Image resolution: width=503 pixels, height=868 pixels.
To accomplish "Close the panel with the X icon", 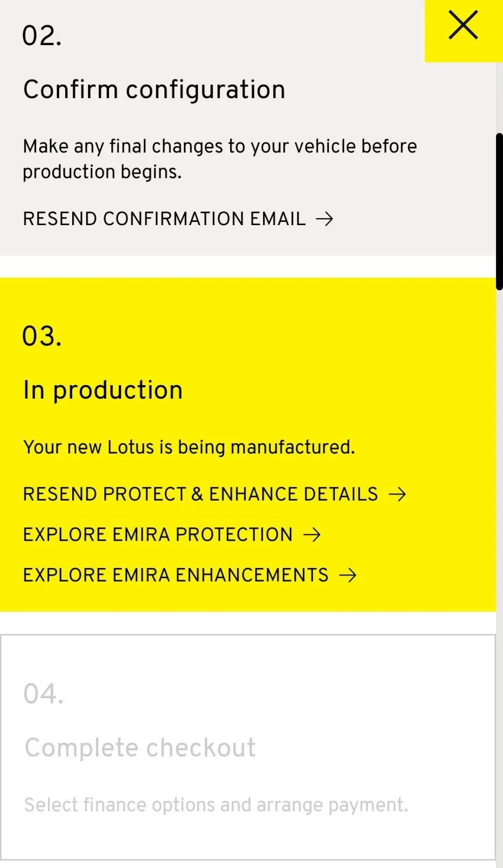I will (x=463, y=26).
